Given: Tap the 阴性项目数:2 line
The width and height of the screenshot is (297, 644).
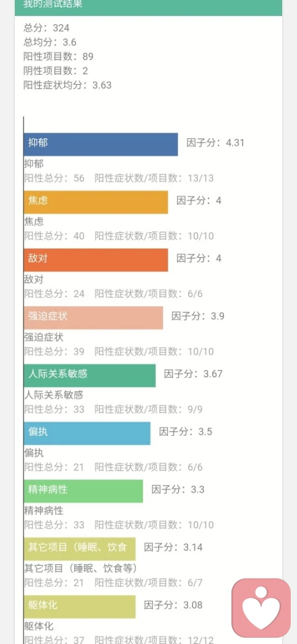Looking at the screenshot, I should point(56,71).
